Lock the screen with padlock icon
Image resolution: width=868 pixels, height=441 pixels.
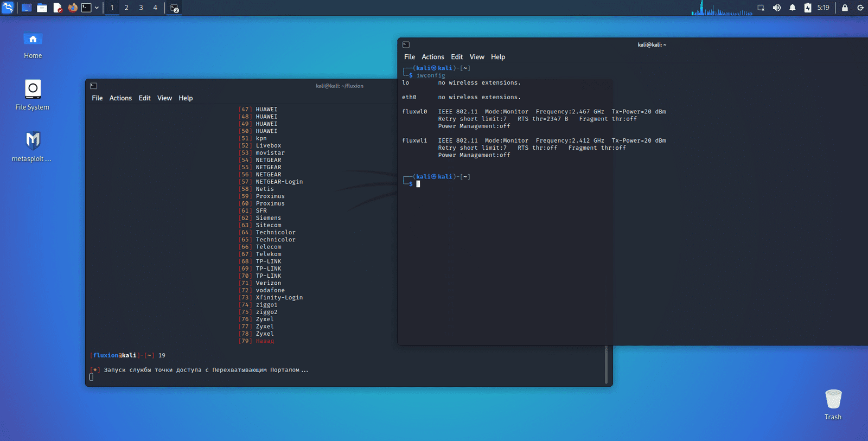[x=845, y=8]
